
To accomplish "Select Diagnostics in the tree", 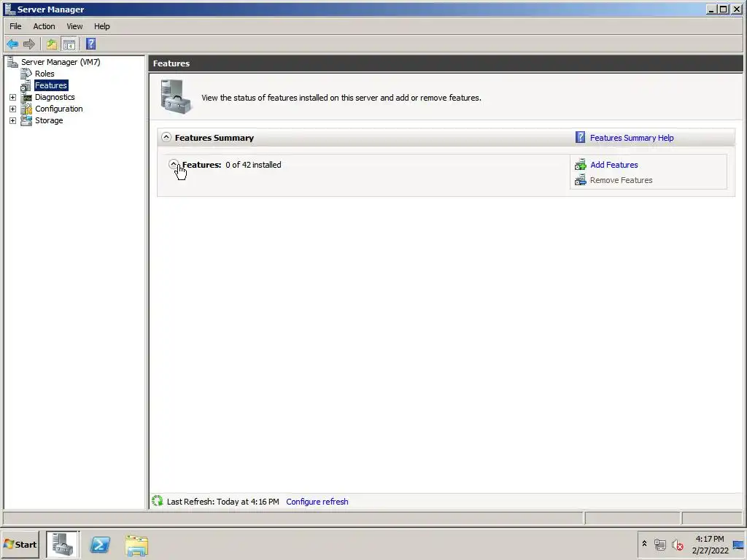I will 54,97.
